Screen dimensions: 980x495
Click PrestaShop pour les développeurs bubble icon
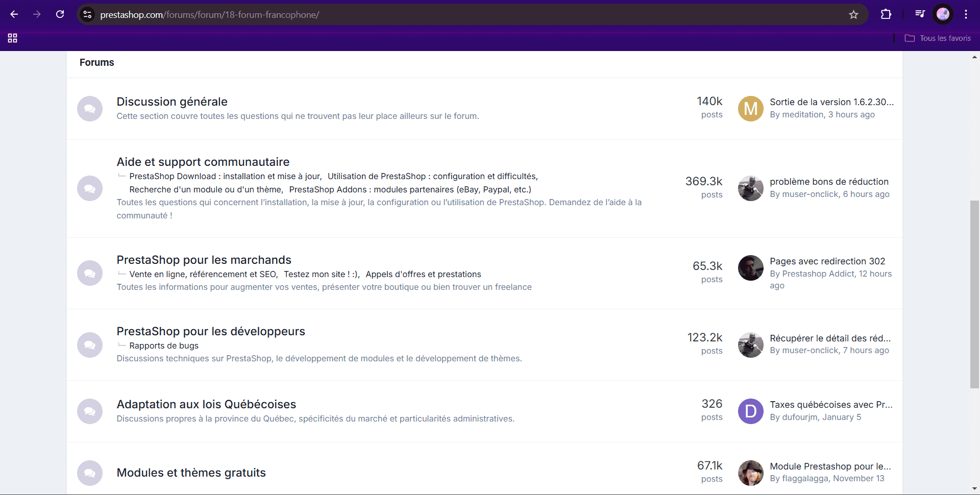[90, 344]
